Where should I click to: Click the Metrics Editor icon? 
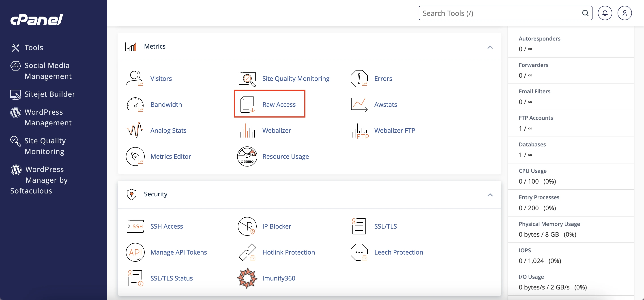coord(135,156)
